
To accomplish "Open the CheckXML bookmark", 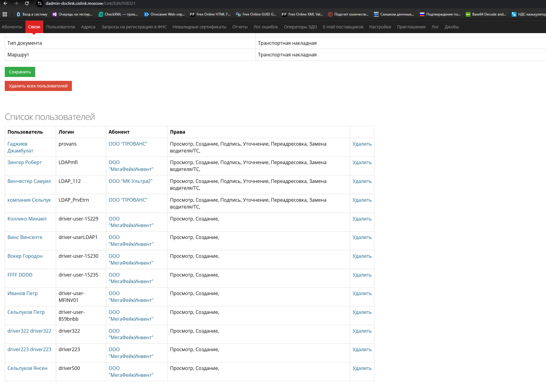I will point(118,14).
